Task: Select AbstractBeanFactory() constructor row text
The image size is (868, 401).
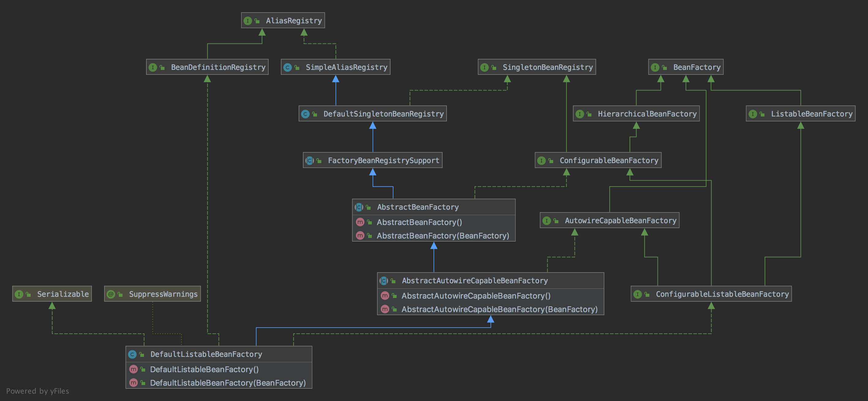Action: pos(419,222)
